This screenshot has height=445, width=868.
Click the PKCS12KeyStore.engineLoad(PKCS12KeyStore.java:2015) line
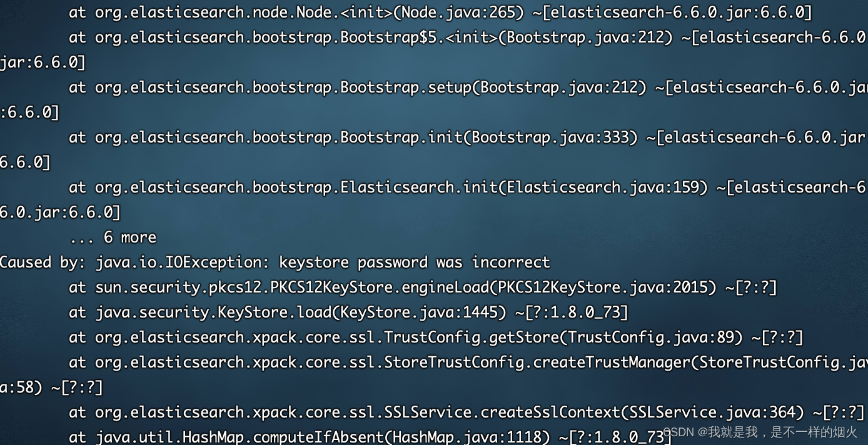tap(423, 287)
